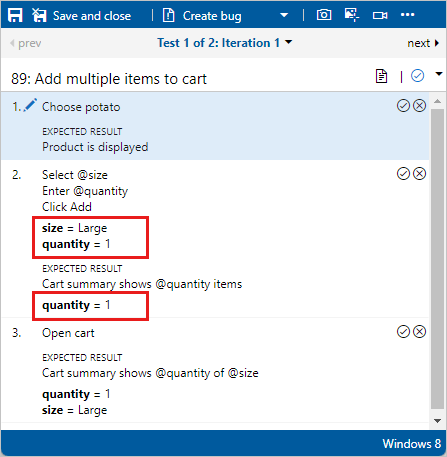Capture a screenshot with the camera icon

click(x=324, y=15)
